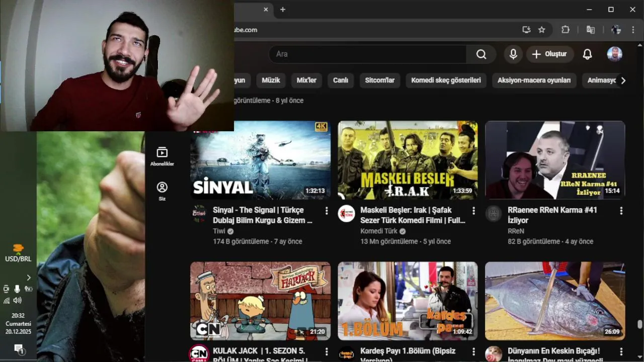Click the browser address bar URL

point(245,30)
